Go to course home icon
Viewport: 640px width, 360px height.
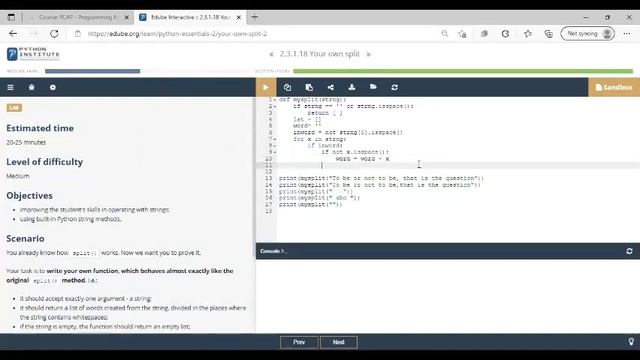[x=31, y=87]
